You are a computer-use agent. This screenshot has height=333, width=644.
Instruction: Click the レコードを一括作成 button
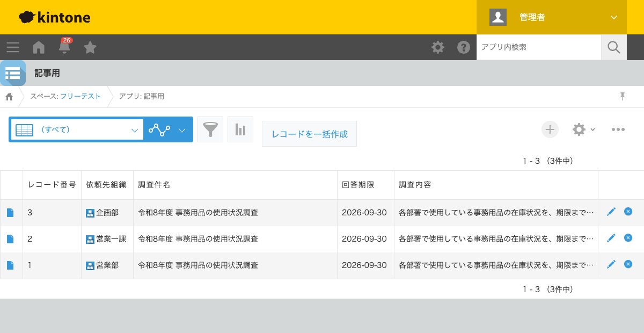[309, 134]
